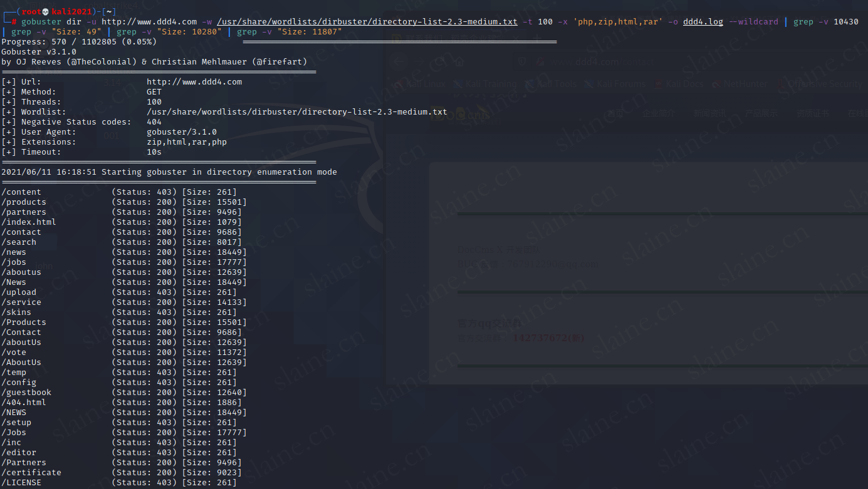Click the Size: 9023 value
This screenshot has height=489, width=868.
(x=212, y=473)
